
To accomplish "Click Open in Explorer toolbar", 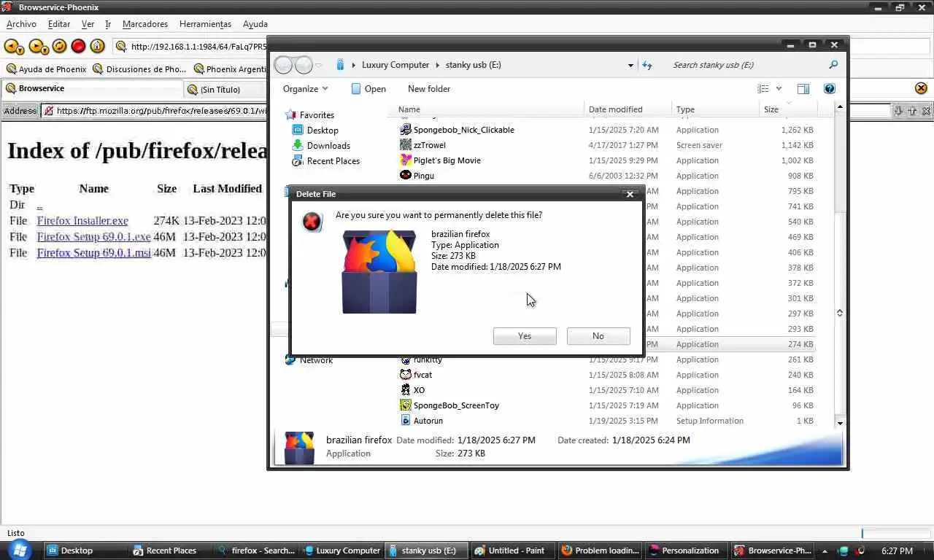I will (x=368, y=89).
